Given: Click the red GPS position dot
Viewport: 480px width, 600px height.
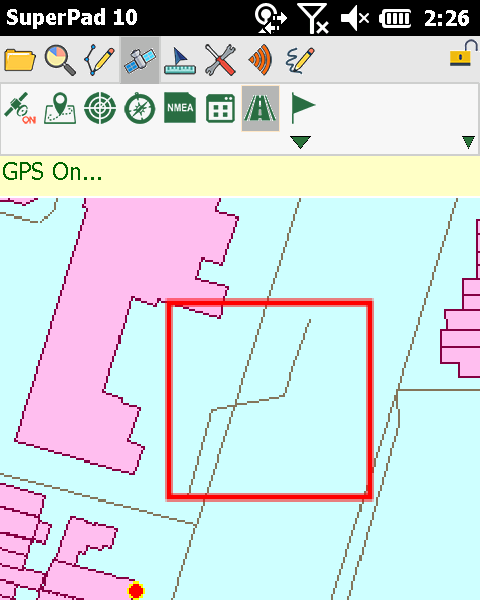Looking at the screenshot, I should (136, 590).
